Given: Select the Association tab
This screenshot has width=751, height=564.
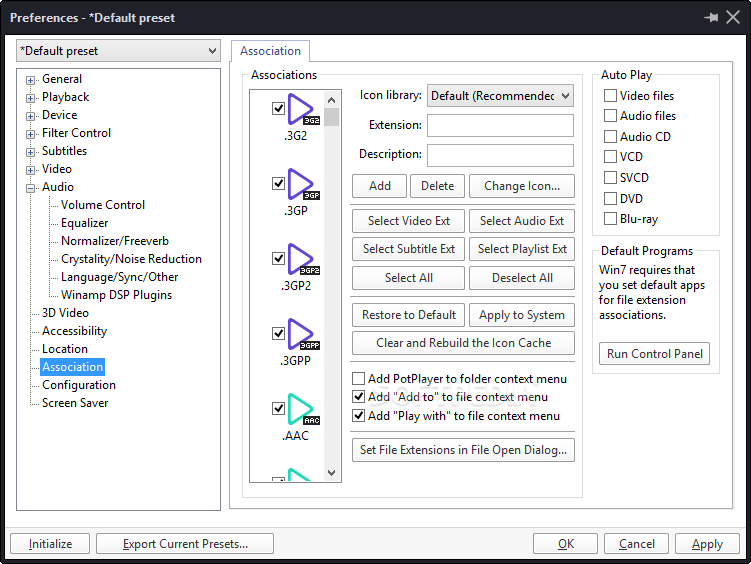Looking at the screenshot, I should (x=270, y=51).
